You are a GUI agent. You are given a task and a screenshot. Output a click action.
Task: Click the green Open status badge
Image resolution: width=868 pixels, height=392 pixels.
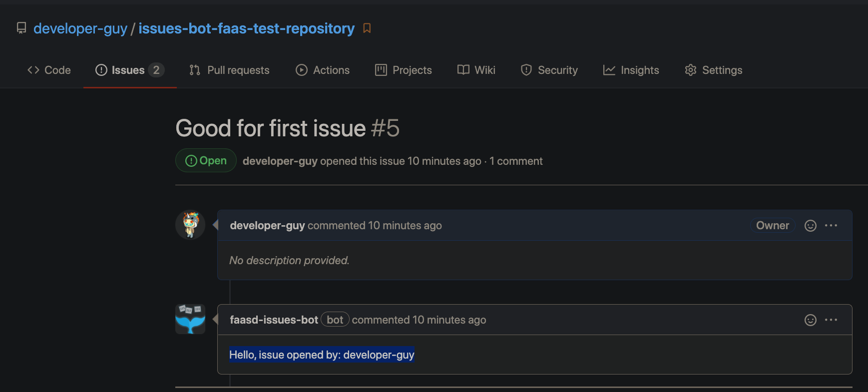pyautogui.click(x=206, y=160)
